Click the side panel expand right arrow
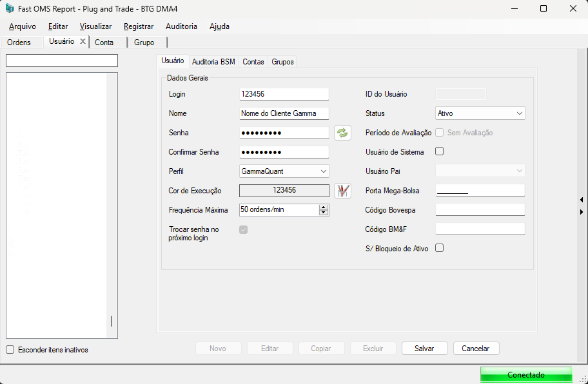This screenshot has height=384, width=588. [582, 212]
